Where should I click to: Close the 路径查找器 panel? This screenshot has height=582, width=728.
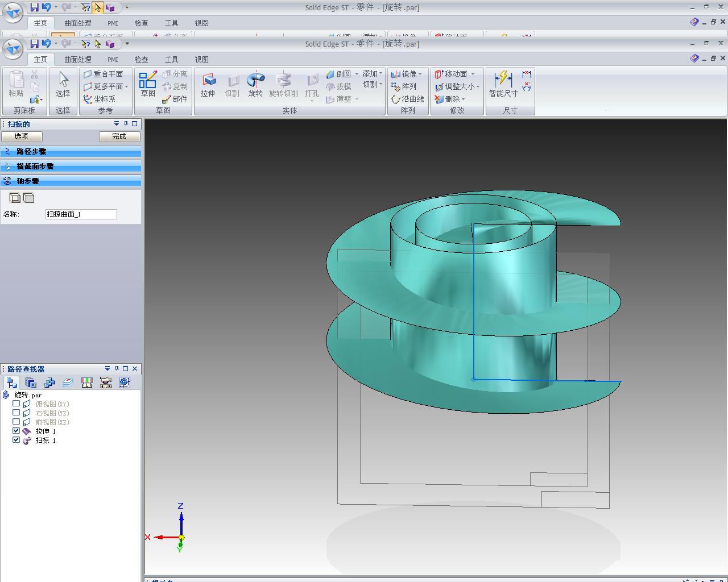(135, 368)
